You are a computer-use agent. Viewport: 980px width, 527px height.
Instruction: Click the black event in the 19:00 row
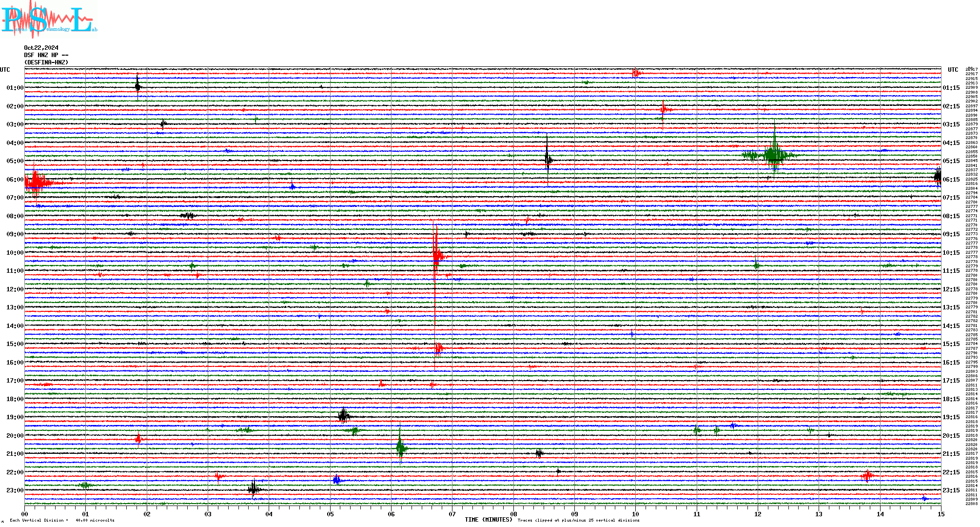(344, 416)
